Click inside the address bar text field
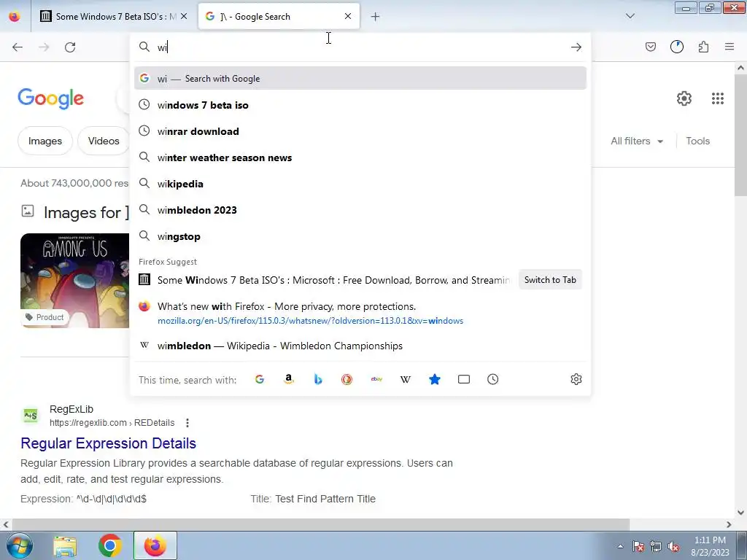This screenshot has width=747, height=560. (360, 47)
